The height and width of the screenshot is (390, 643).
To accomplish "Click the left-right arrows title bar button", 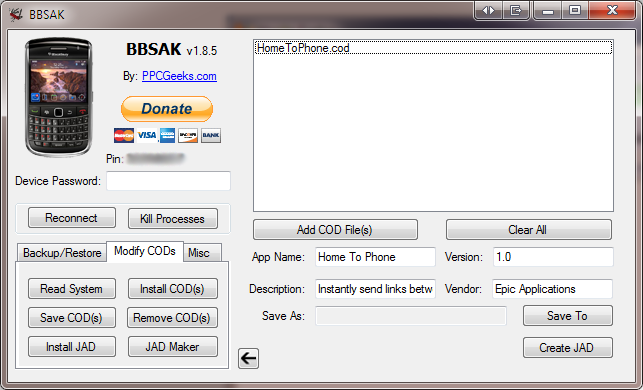I will pos(488,10).
